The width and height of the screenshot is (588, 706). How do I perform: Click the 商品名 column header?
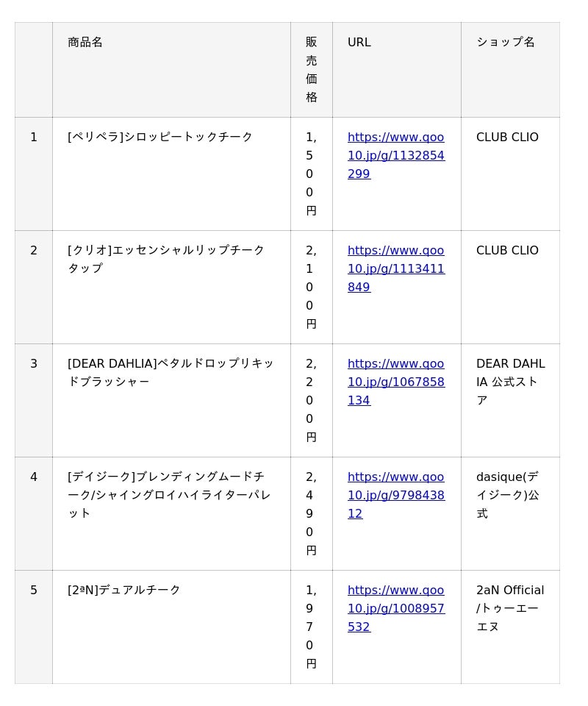(x=85, y=43)
